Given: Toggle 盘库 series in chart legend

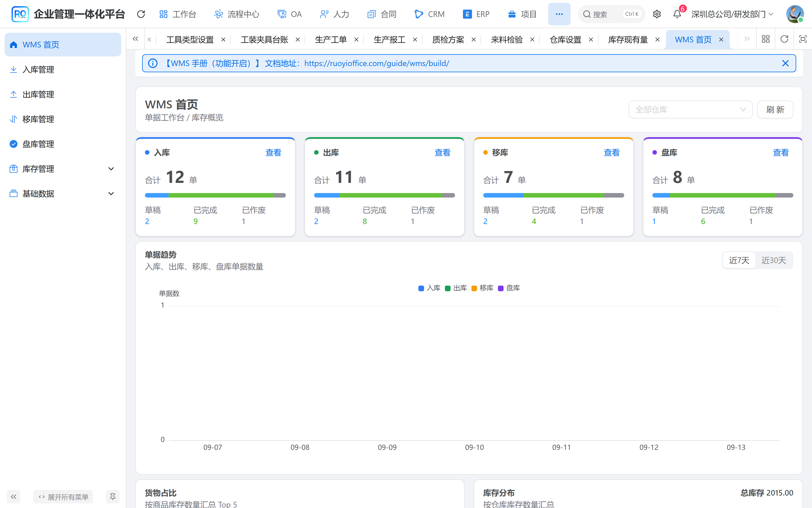Looking at the screenshot, I should (x=509, y=288).
